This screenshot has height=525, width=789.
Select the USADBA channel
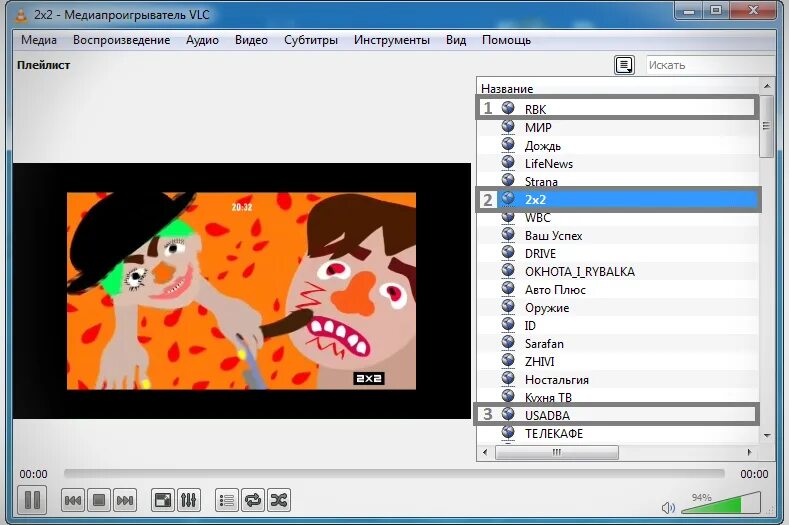pyautogui.click(x=618, y=416)
